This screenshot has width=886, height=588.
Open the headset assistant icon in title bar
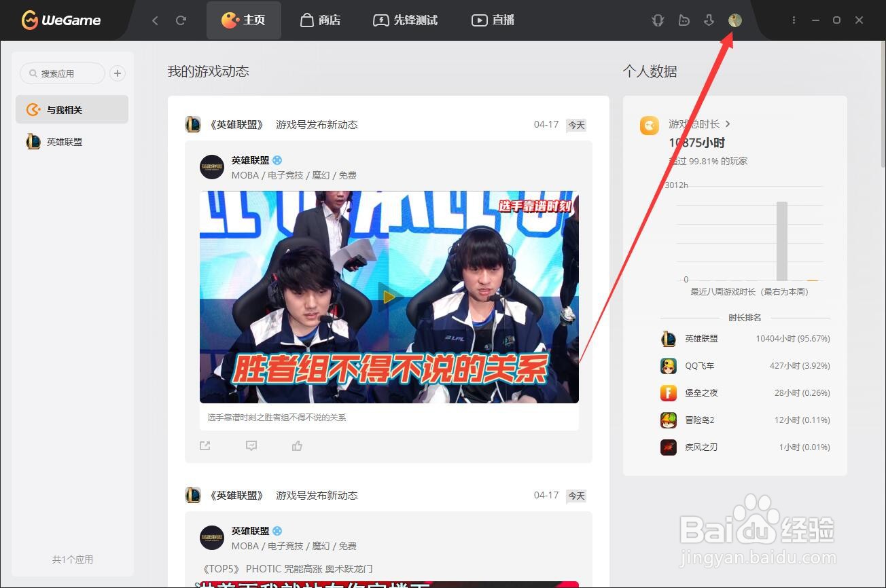click(658, 20)
